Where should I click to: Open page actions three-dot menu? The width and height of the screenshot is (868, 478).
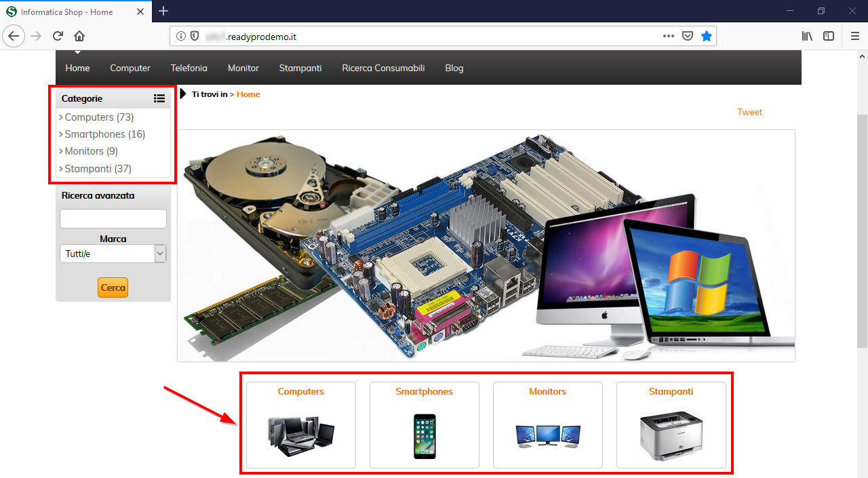669,36
